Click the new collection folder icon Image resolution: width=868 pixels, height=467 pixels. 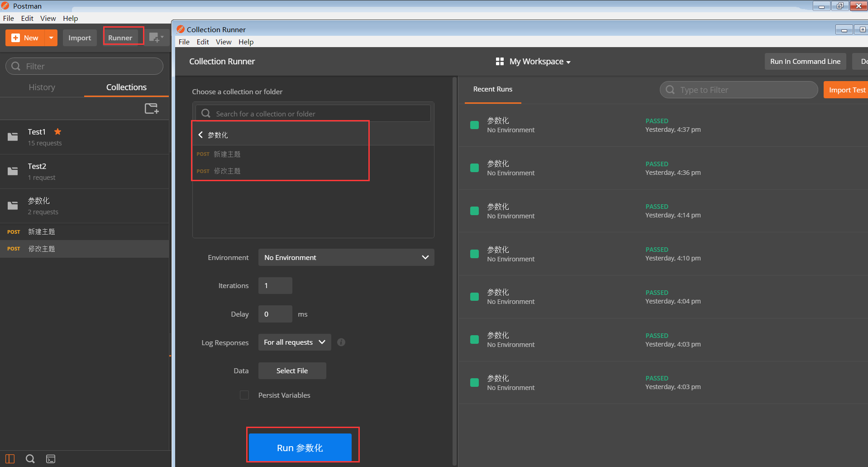click(152, 109)
